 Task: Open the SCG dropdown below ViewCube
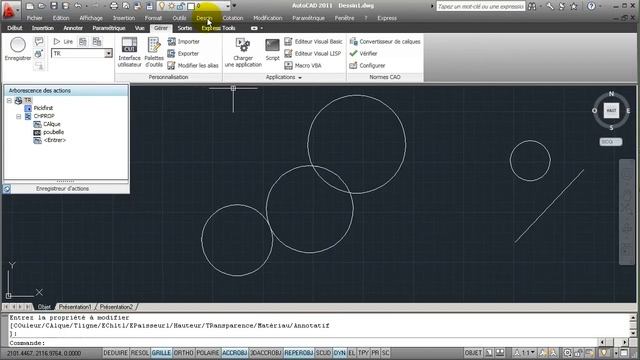(611, 142)
